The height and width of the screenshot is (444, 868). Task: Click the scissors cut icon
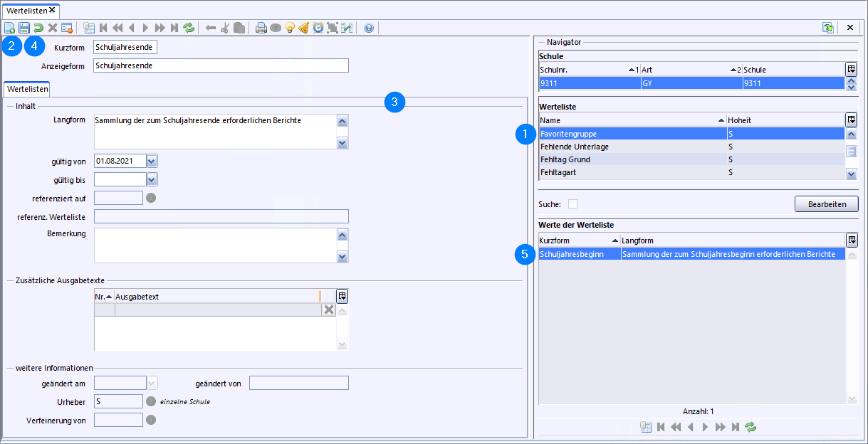point(225,28)
